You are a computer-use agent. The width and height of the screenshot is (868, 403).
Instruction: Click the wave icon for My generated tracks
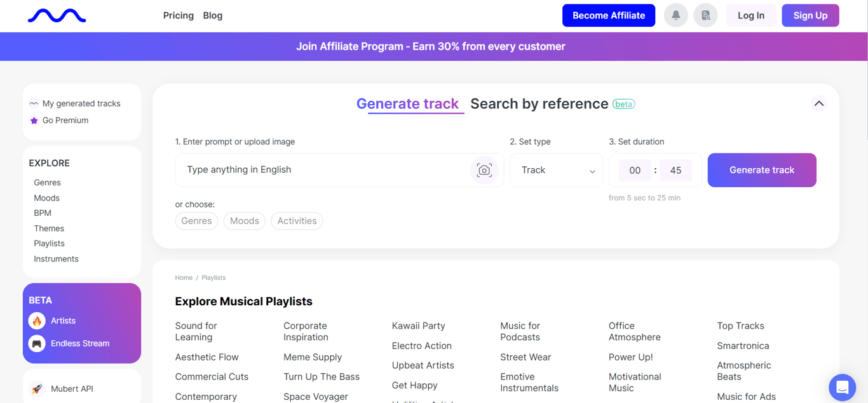[x=34, y=103]
